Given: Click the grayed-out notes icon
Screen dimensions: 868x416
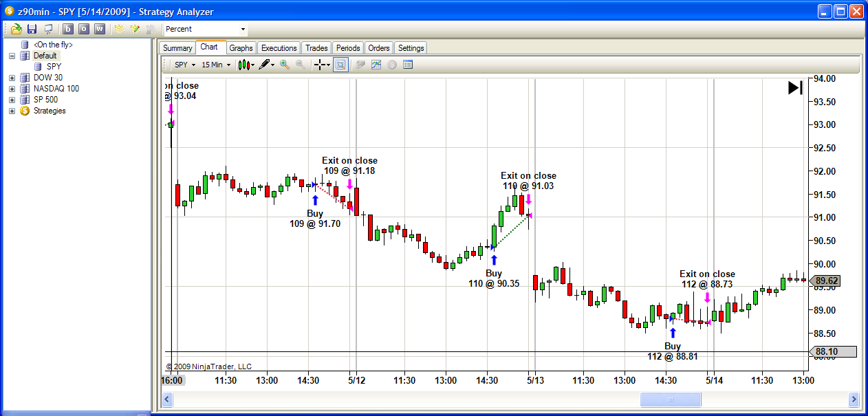Looking at the screenshot, I should pos(150,29).
